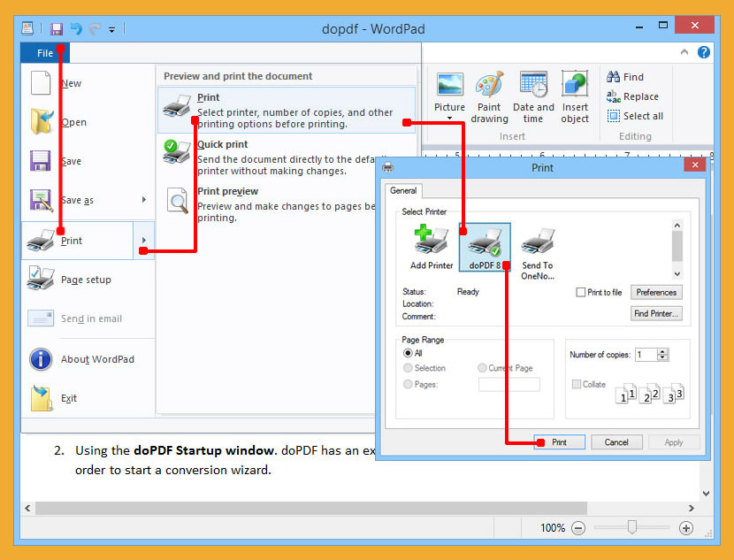Choose New from the File menu
Image resolution: width=734 pixels, height=560 pixels.
click(x=88, y=83)
